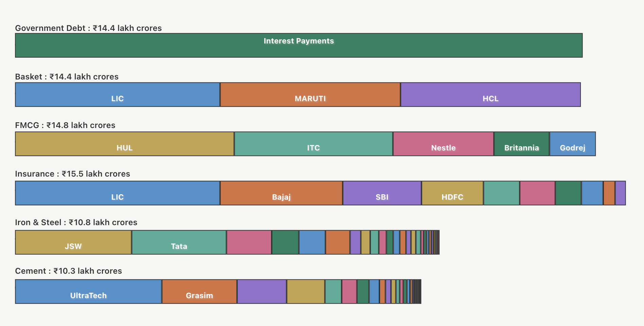644x326 pixels.
Task: Select the Britannia segment
Action: click(521, 144)
